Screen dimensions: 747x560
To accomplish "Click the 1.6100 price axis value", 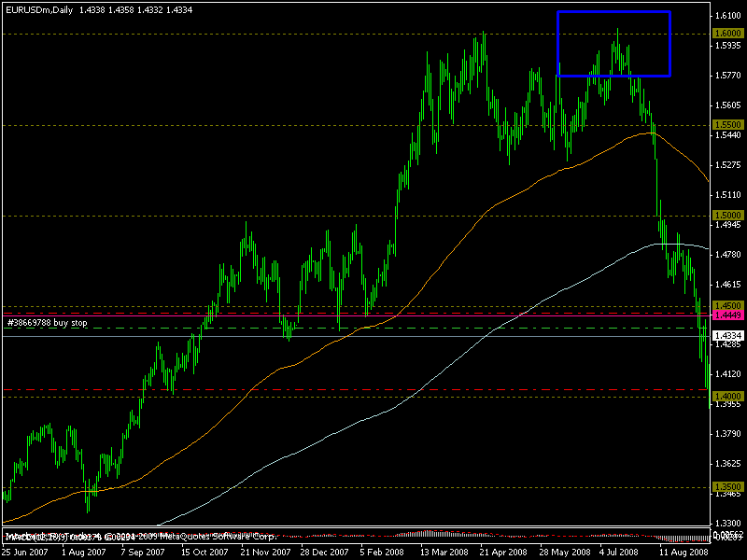I will [x=727, y=18].
